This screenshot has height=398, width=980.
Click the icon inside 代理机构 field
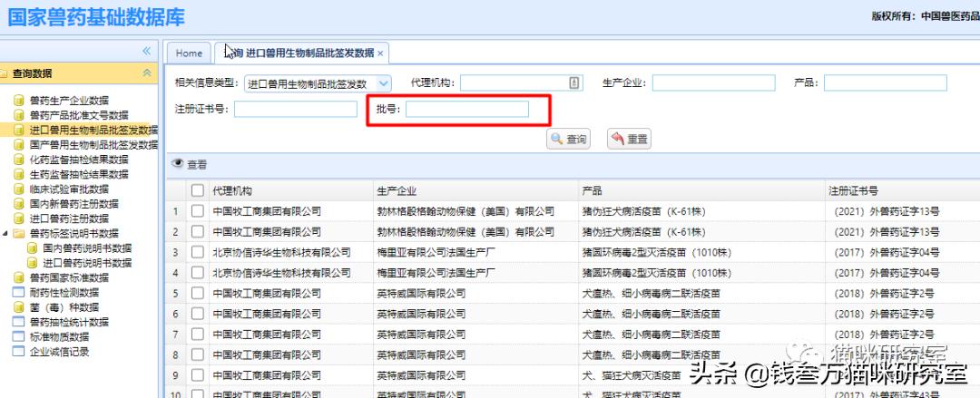point(574,83)
